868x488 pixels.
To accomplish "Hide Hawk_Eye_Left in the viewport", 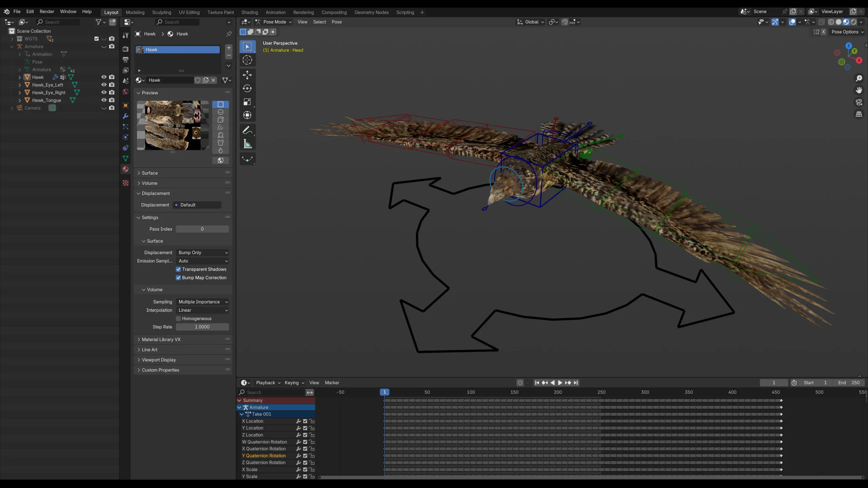I will tap(104, 85).
